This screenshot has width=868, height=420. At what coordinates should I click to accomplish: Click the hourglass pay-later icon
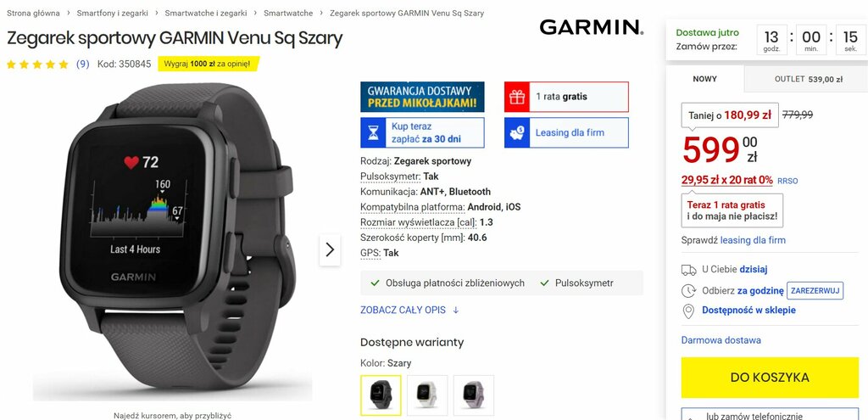(x=373, y=132)
